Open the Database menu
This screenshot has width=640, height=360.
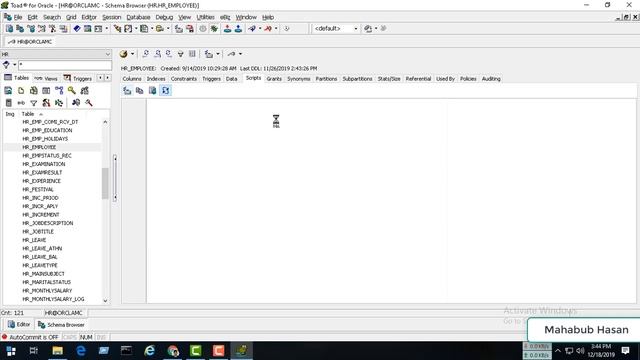(138, 17)
